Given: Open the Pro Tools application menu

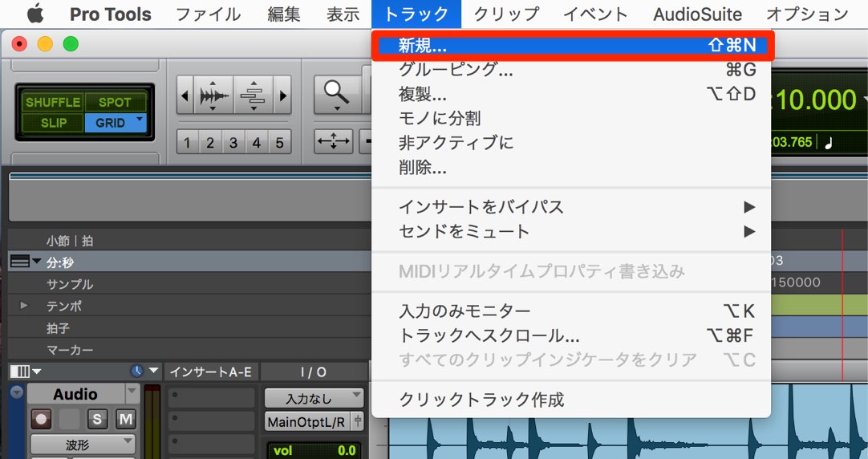Looking at the screenshot, I should tap(110, 14).
